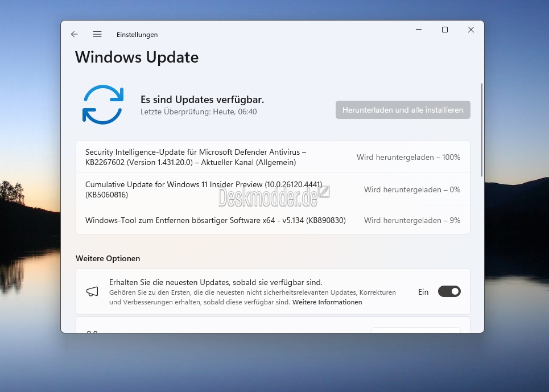Click the 'Es sind Updates verfügbar.' heading
Viewport: 549px width, 392px height.
202,100
